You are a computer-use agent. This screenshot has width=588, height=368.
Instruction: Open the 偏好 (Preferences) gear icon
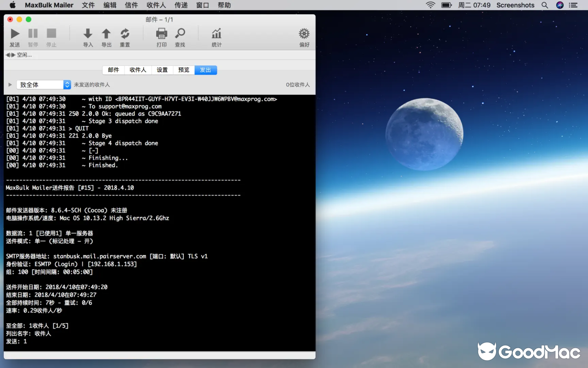[x=303, y=33]
